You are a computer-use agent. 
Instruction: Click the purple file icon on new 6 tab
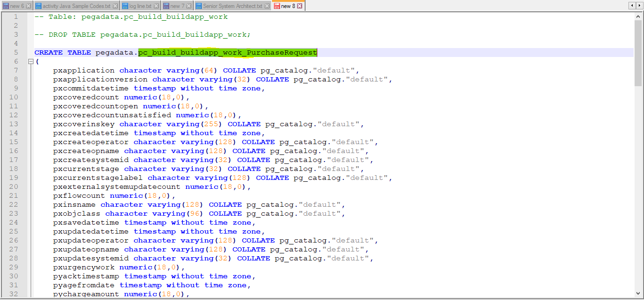(x=7, y=5)
